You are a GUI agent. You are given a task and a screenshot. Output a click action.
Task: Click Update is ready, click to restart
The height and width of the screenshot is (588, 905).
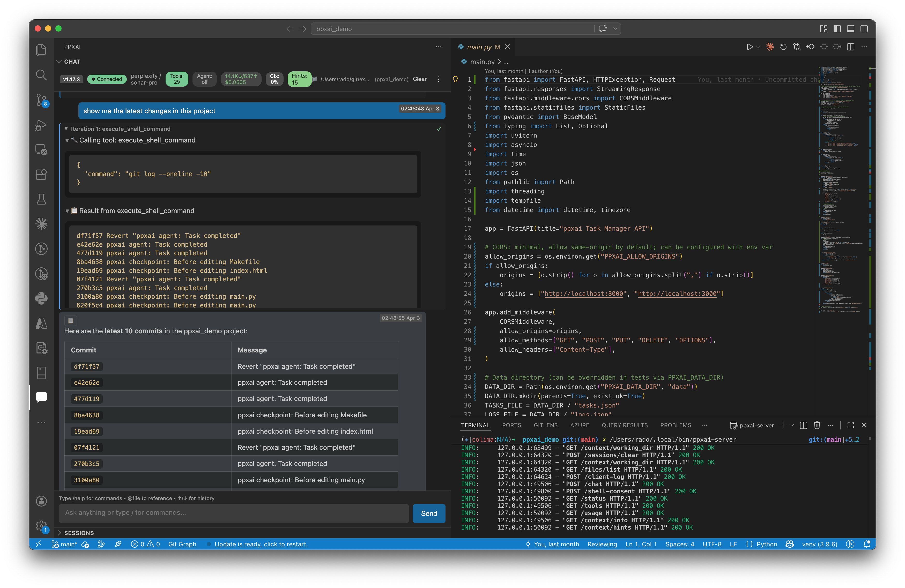[261, 544]
